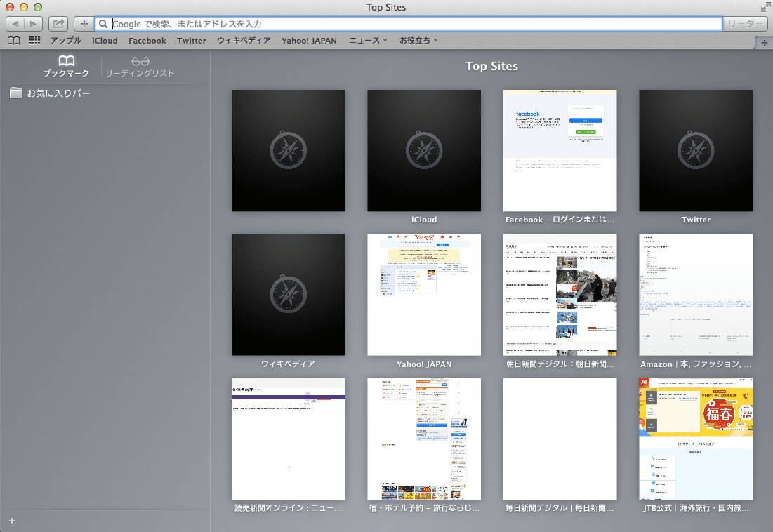Open the Facebook bookmark in favorites bar
This screenshot has height=532, width=773.
pos(147,41)
